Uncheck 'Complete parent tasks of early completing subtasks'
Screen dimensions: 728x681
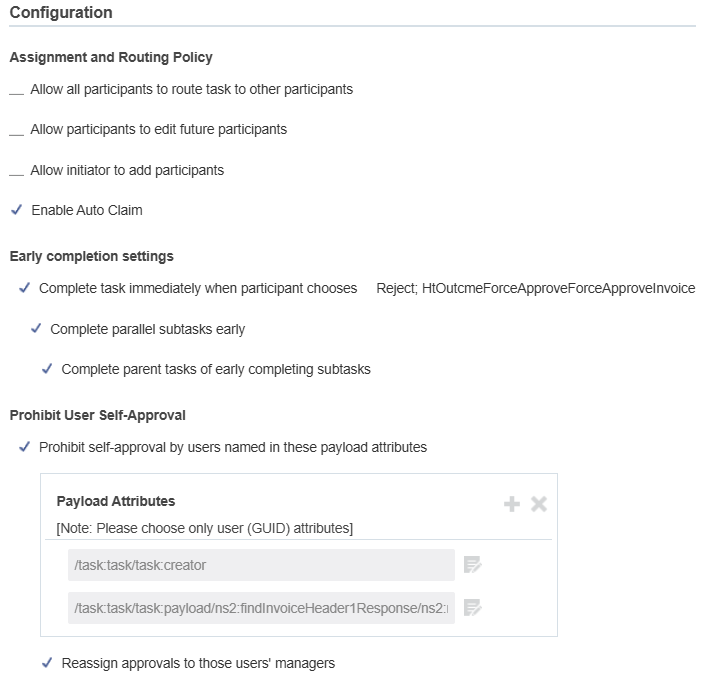click(x=47, y=369)
